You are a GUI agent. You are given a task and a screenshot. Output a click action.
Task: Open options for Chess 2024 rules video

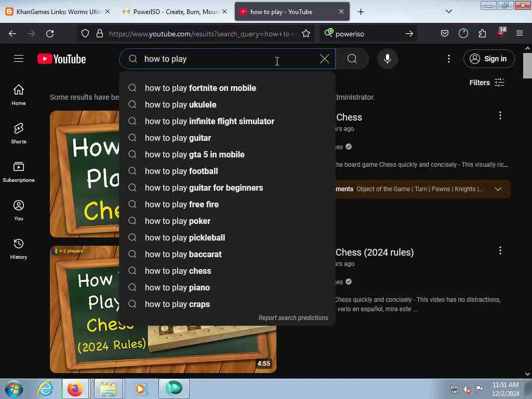(x=500, y=251)
